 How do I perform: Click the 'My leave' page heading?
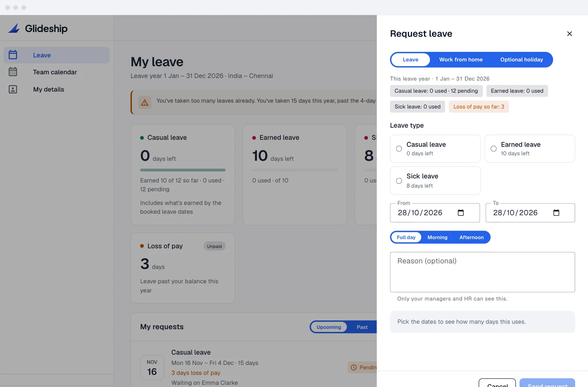click(157, 62)
